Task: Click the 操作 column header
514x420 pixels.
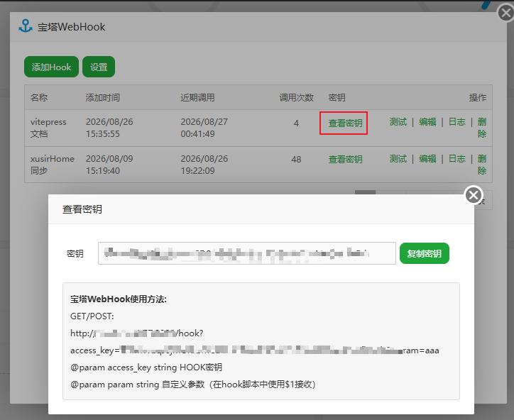Action: click(x=478, y=97)
